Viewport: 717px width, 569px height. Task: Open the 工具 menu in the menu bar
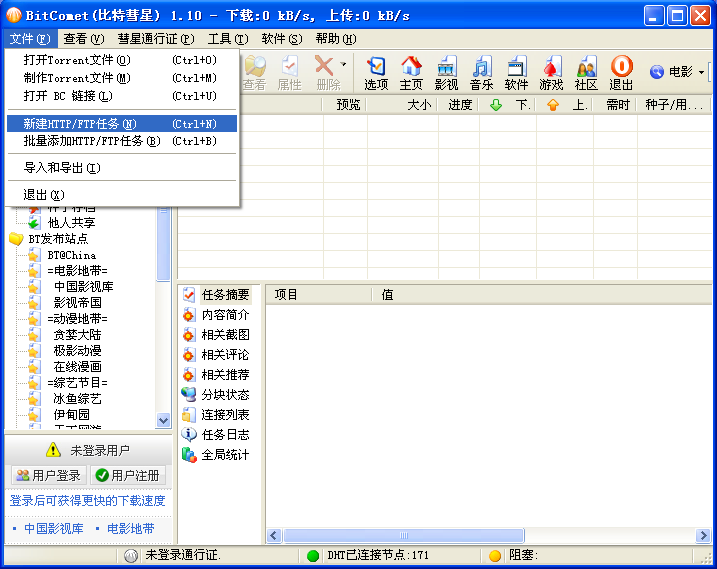point(227,39)
